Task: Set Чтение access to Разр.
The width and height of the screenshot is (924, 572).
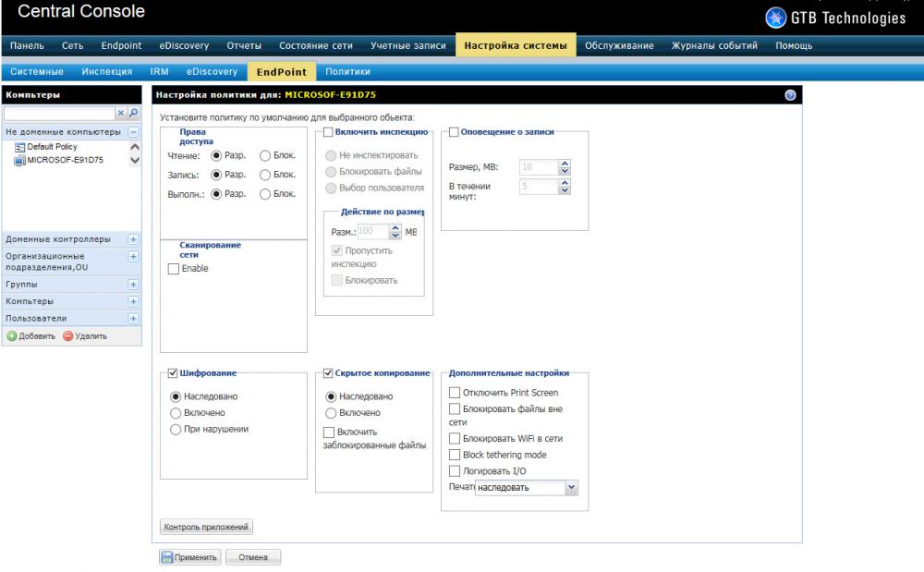Action: click(x=216, y=155)
